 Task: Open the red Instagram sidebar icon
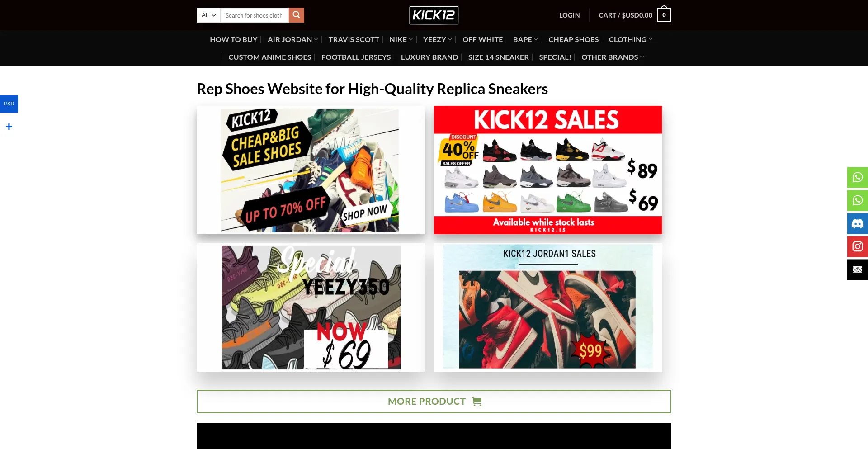[x=857, y=246]
